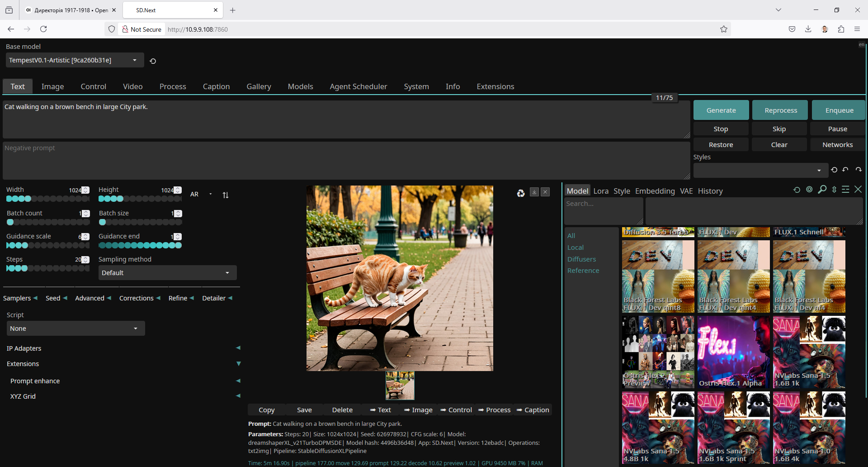Viewport: 868px width, 467px height.
Task: Open the Base model dropdown
Action: tap(75, 60)
